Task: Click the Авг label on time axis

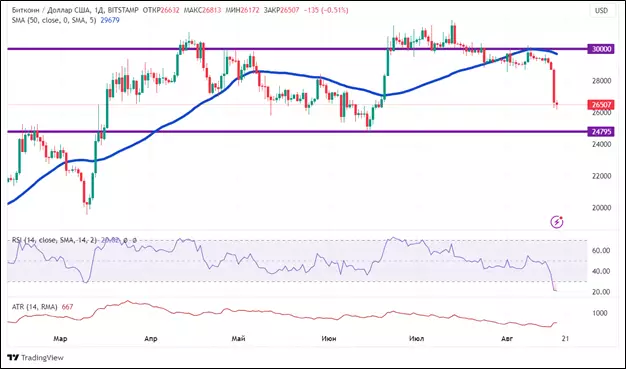Action: tap(507, 339)
